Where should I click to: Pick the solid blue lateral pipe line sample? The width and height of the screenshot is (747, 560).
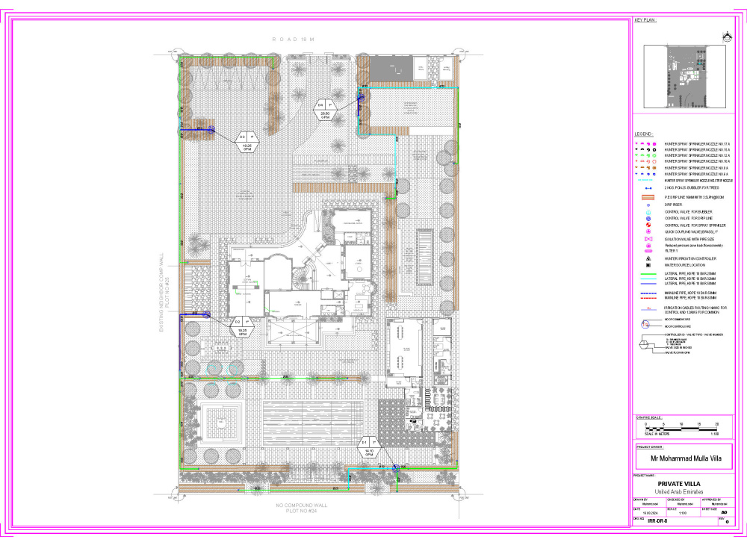click(648, 284)
